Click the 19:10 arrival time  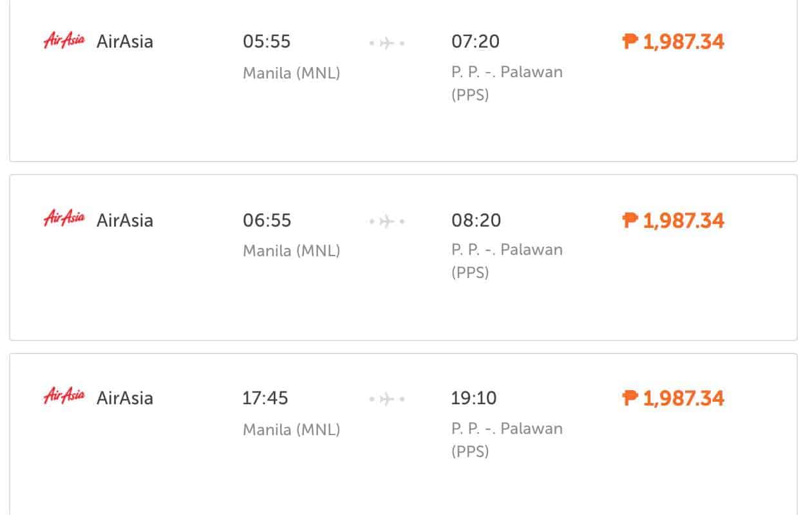pos(474,398)
